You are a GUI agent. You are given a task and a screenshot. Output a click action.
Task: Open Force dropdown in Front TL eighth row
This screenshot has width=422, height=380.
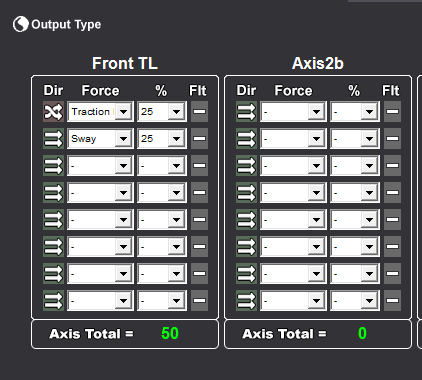tap(100, 301)
